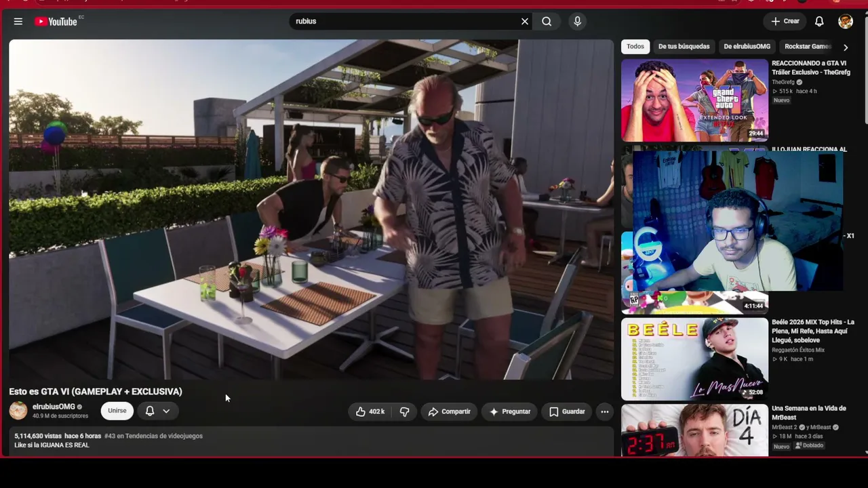Open Beéle 2026 MIX Top Hits title
Image resolution: width=868 pixels, height=488 pixels.
click(x=812, y=331)
